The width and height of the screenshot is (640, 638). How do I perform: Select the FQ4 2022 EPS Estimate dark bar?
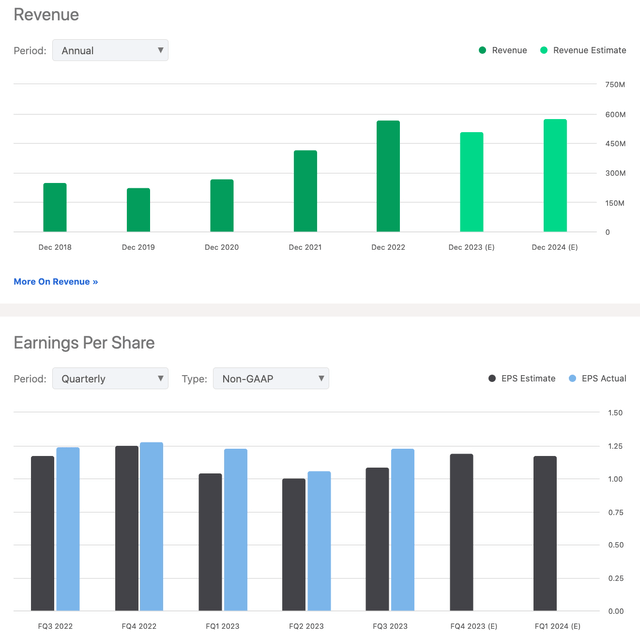127,529
